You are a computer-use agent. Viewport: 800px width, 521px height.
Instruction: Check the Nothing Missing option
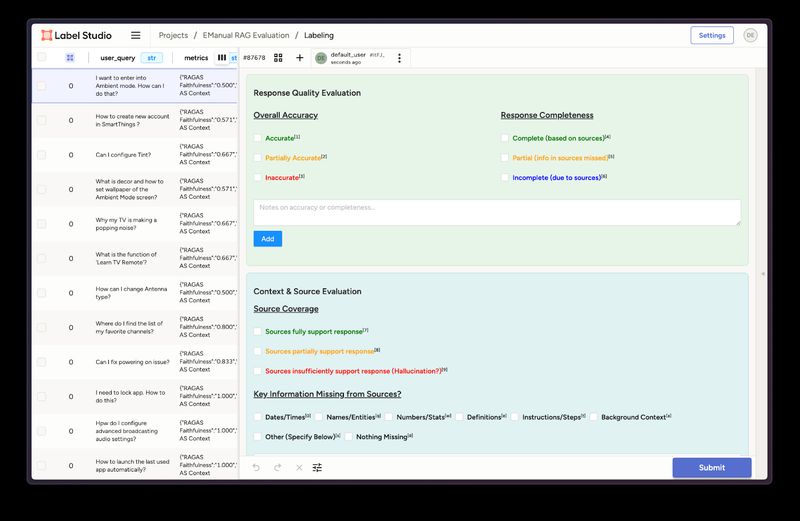pyautogui.click(x=348, y=437)
